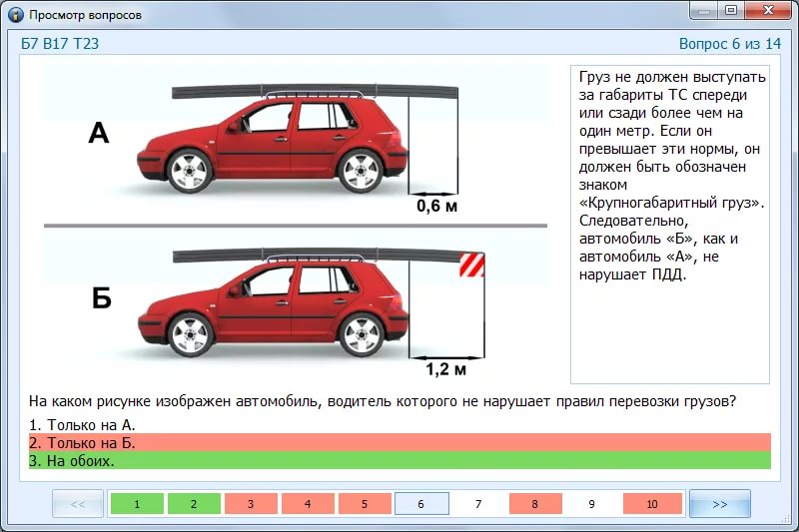The image size is (799, 532).
Task: Click the question code 'Б7 В17 Т23'
Action: click(60, 44)
